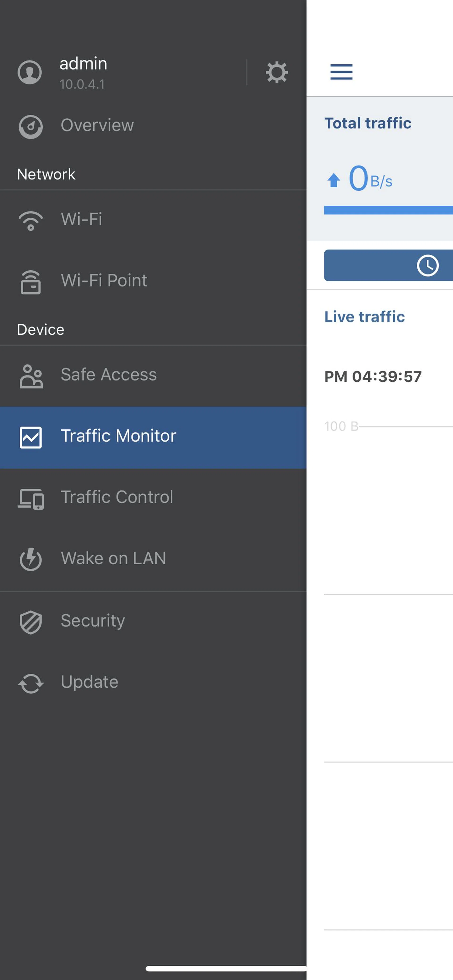453x980 pixels.
Task: Open the settings gear icon
Action: [277, 72]
